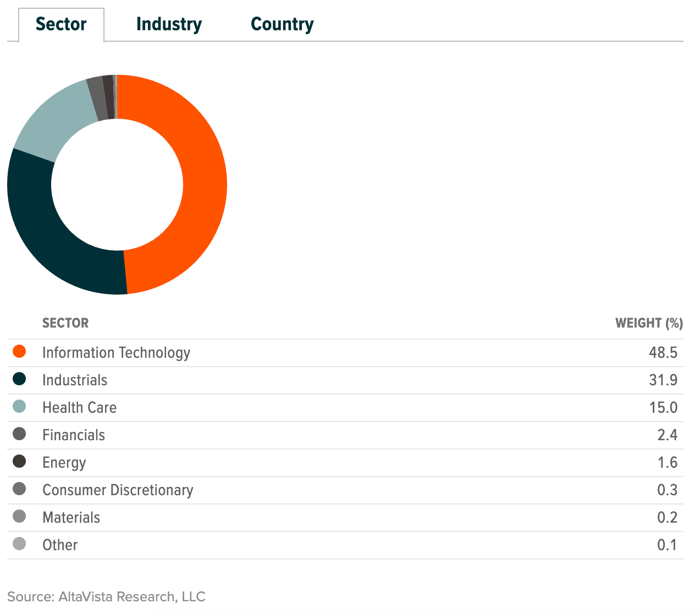Click the Materials legend dot
Screen dimensions: 700x615
[19, 517]
